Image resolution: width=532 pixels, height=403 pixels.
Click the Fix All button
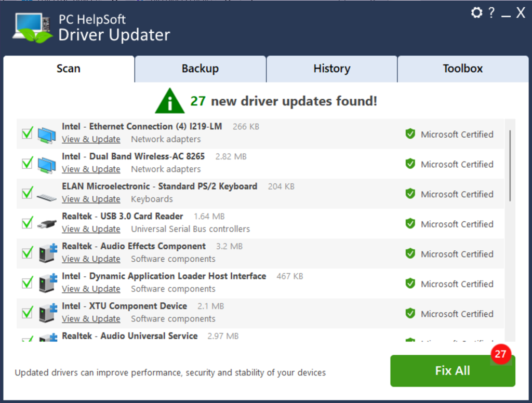pos(453,371)
